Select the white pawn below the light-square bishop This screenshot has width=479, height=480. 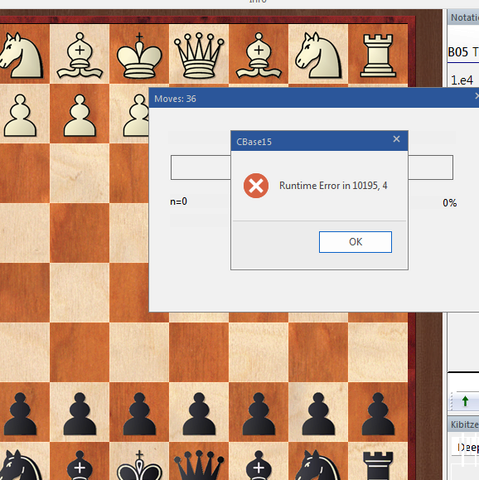79,115
